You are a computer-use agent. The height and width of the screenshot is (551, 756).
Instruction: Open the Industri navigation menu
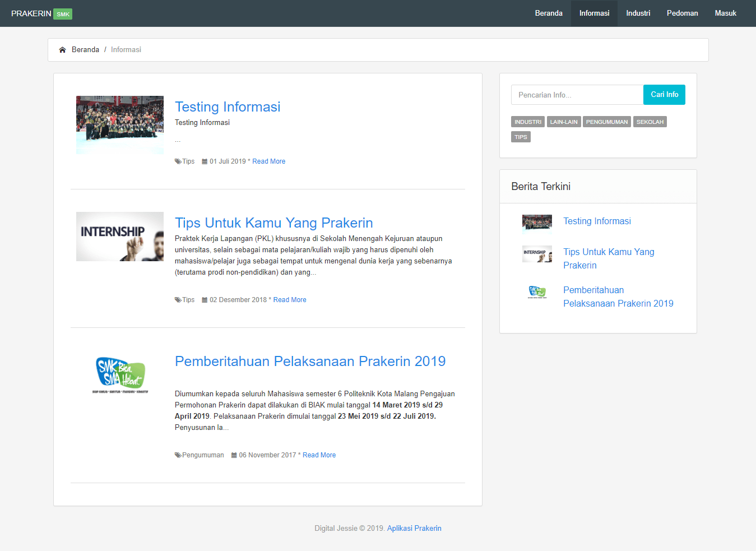coord(638,13)
